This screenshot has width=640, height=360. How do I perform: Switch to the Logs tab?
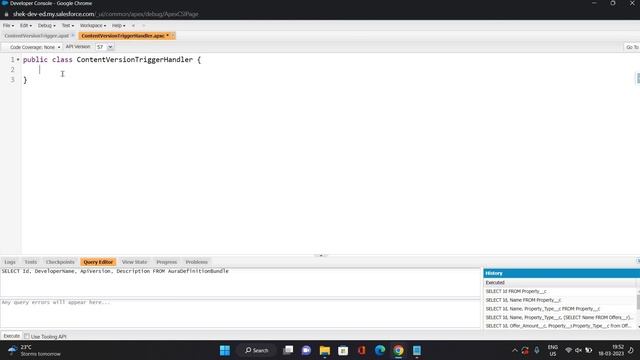tap(10, 262)
